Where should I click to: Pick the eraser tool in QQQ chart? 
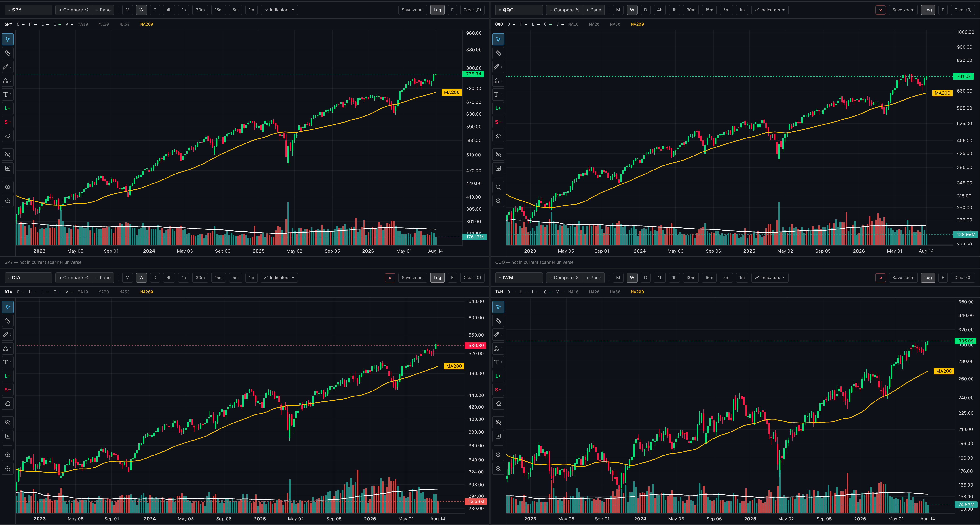498,136
